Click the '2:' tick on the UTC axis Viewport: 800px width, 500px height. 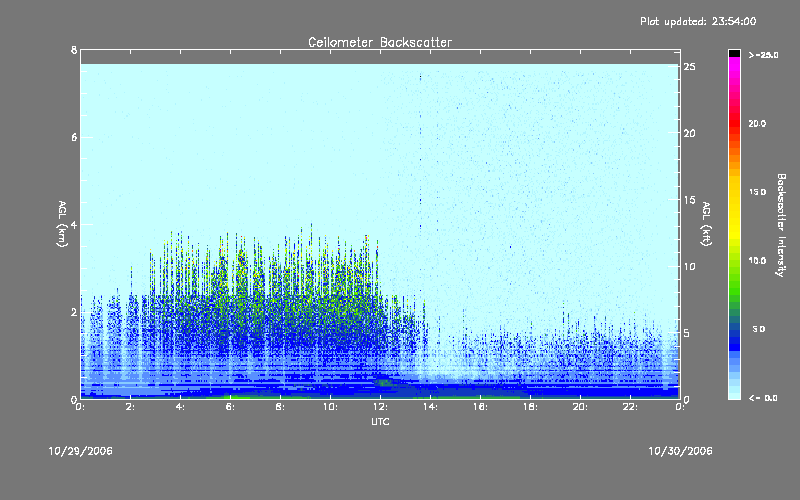[x=130, y=407]
